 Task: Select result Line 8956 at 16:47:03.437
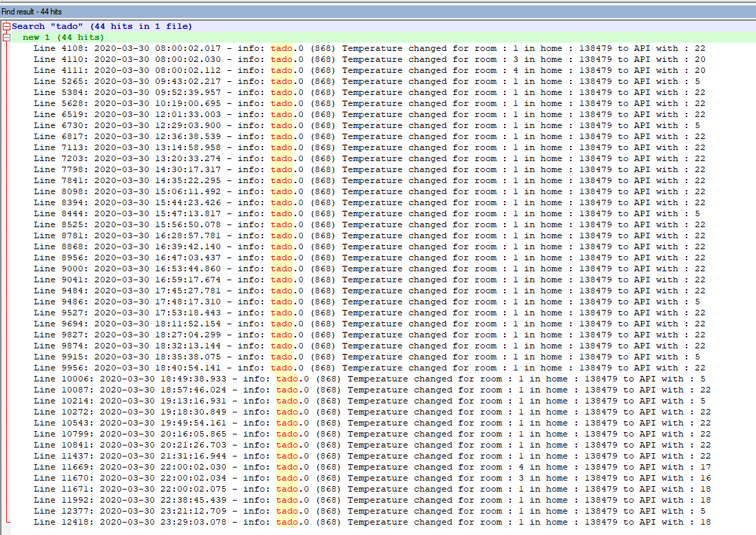pos(369,258)
